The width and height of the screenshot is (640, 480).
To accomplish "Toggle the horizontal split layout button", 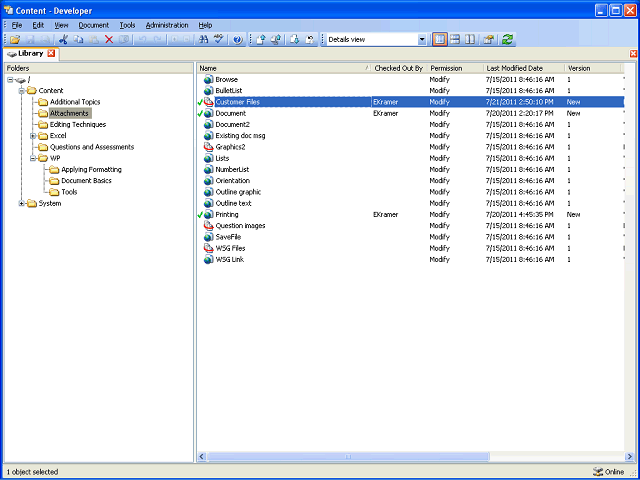I will [x=455, y=40].
